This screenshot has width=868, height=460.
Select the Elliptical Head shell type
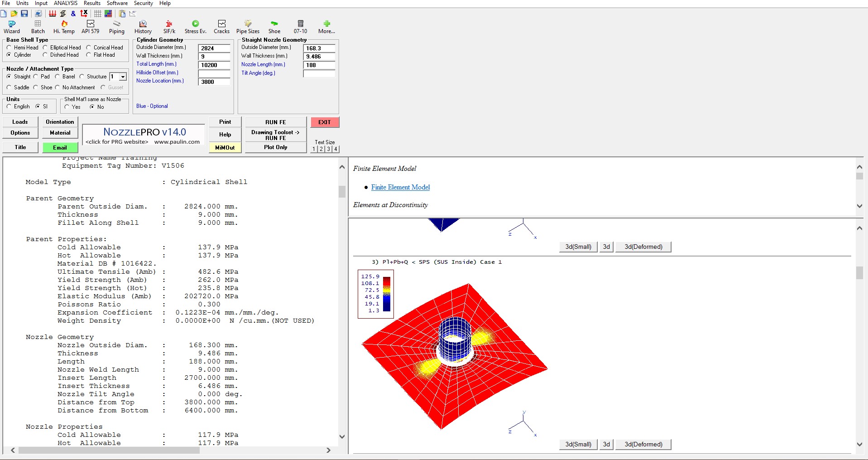pyautogui.click(x=45, y=48)
